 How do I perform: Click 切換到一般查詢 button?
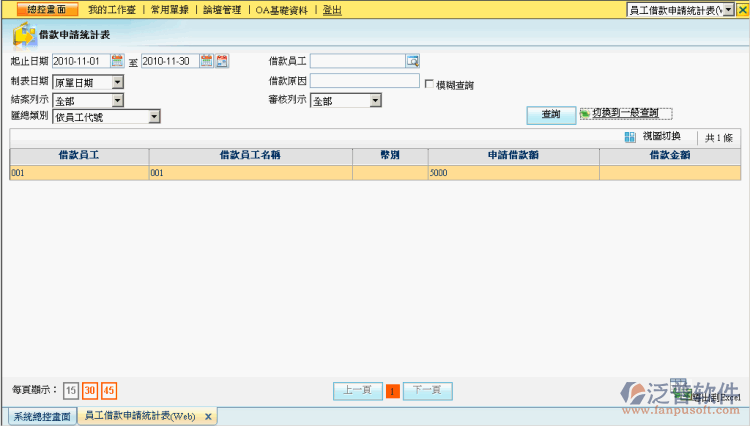coord(626,113)
